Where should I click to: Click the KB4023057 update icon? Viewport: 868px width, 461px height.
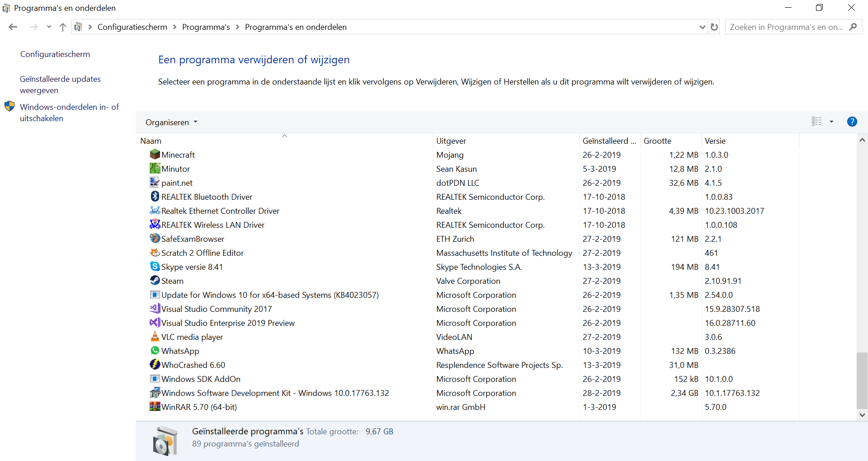click(x=155, y=295)
